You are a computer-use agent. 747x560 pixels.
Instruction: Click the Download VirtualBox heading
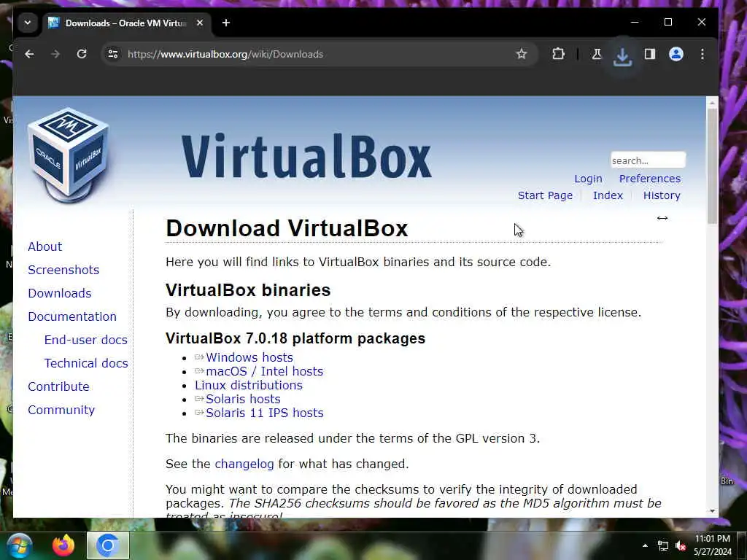click(x=287, y=228)
